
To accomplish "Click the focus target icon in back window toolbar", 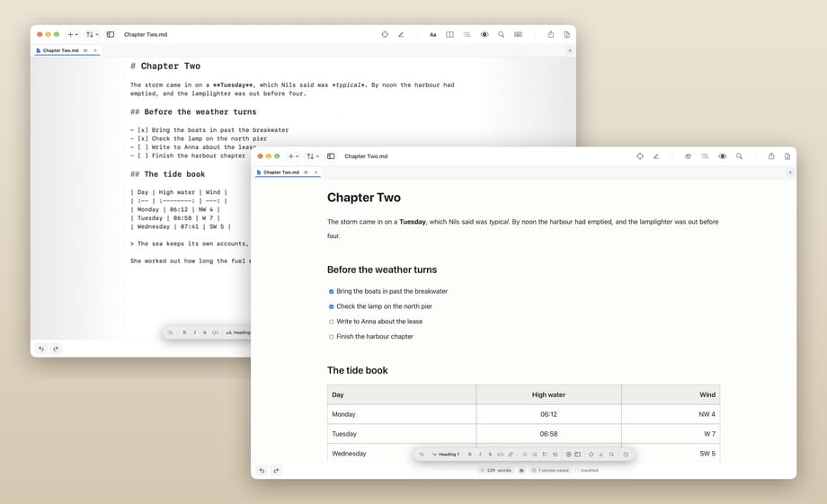I will point(385,34).
